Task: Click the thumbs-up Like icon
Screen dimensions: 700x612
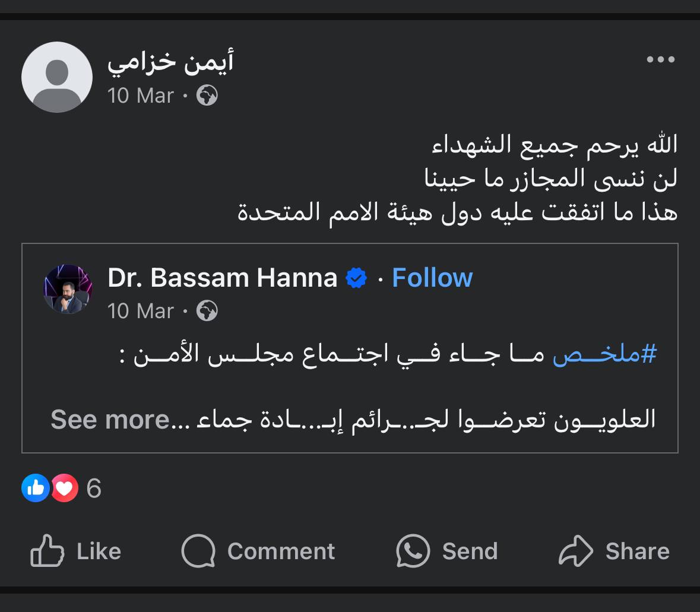Action: (x=47, y=551)
